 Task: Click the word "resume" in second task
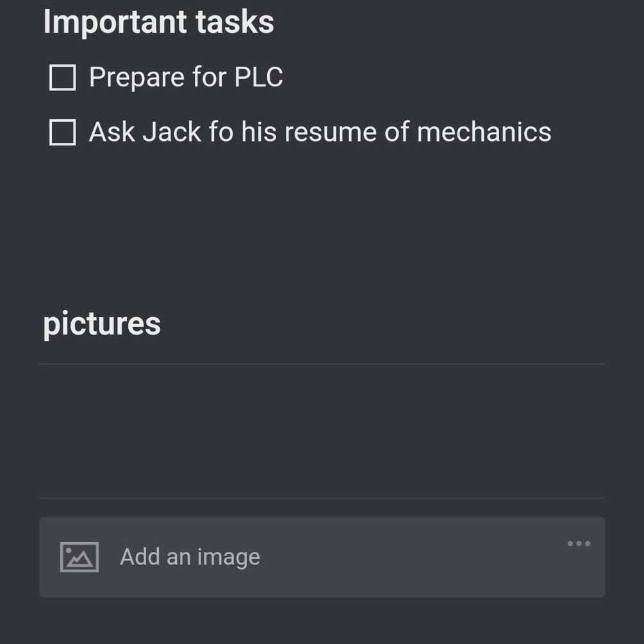coord(331,133)
